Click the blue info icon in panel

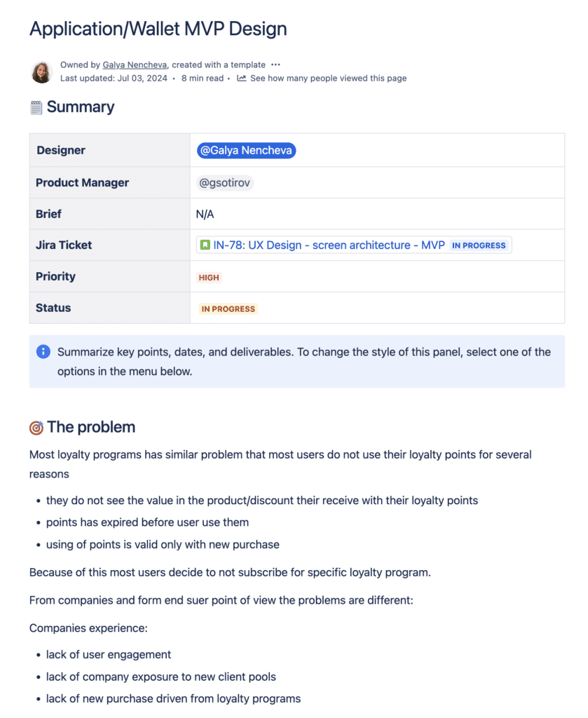pyautogui.click(x=43, y=351)
